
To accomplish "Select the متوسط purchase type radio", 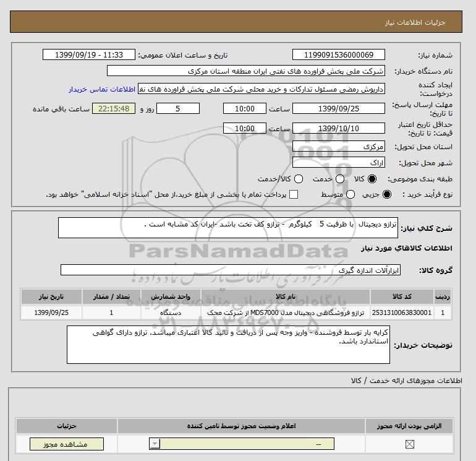I will point(351,194).
